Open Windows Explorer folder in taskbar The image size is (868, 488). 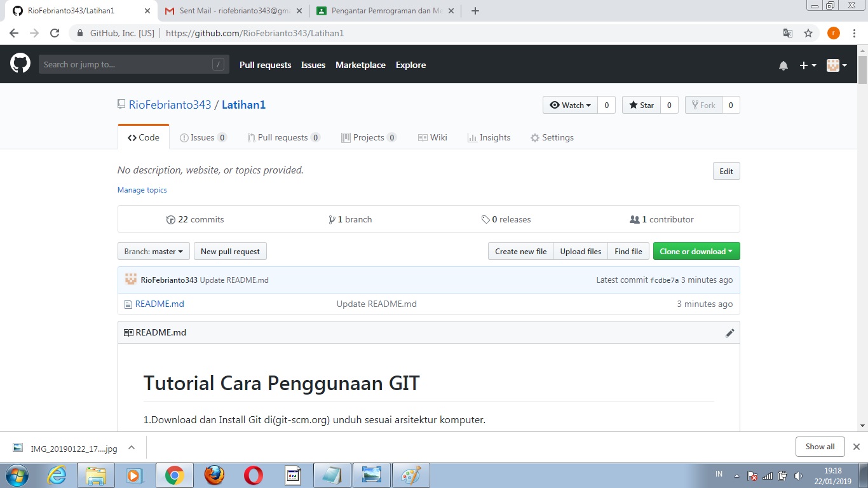(x=95, y=475)
